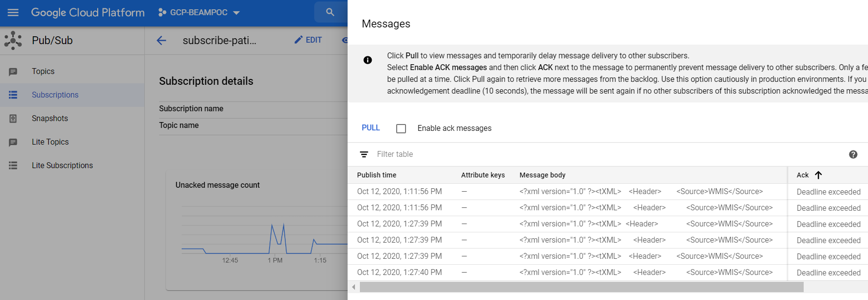Click the info icon in the banner

coord(367,60)
